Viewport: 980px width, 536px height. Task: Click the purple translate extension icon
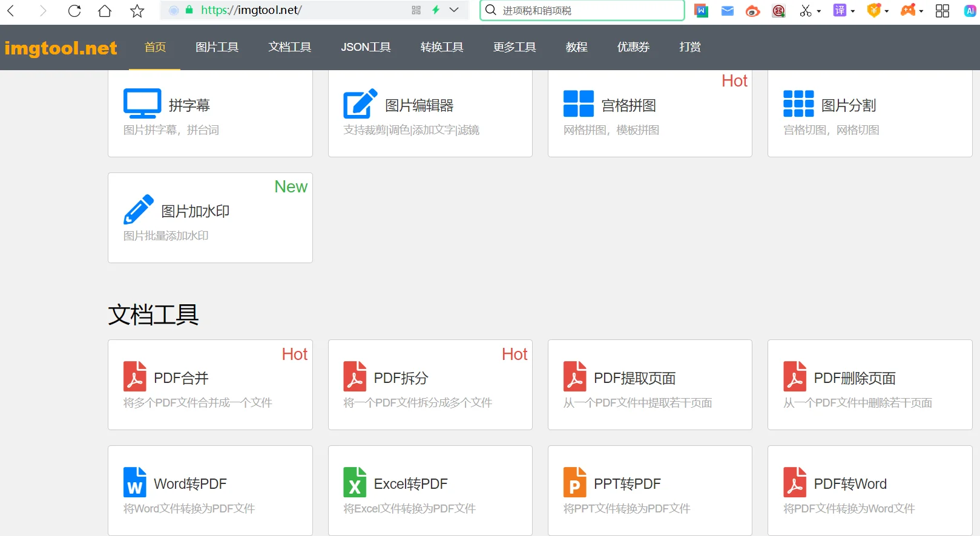tap(840, 10)
